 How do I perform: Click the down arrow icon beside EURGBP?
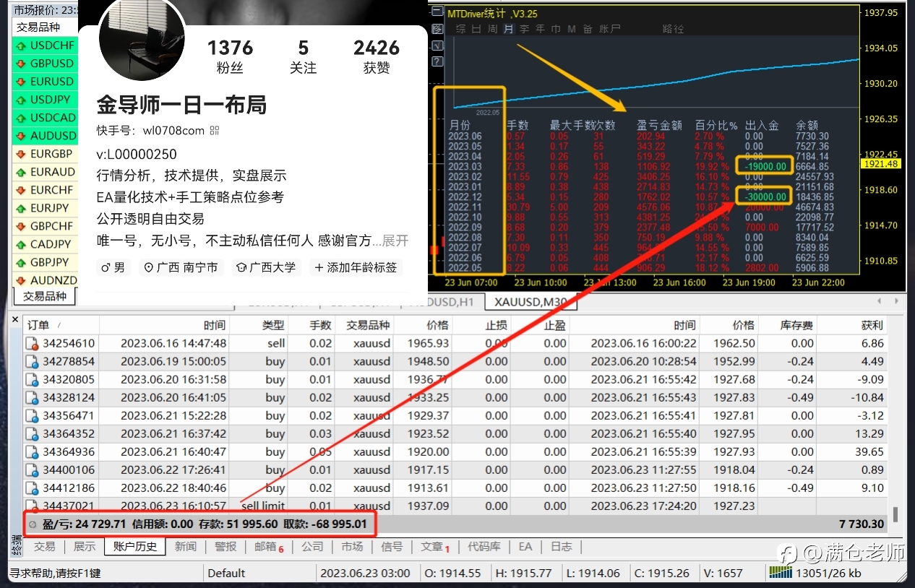pyautogui.click(x=21, y=154)
